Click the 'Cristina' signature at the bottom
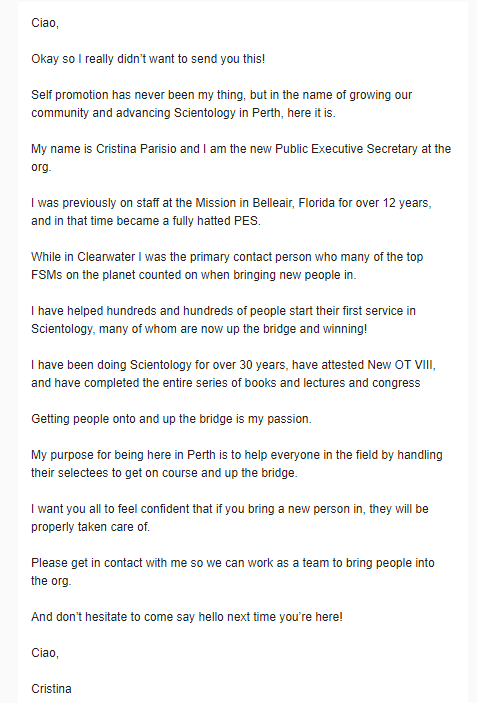Viewport: 477px width, 703px height. (x=51, y=689)
